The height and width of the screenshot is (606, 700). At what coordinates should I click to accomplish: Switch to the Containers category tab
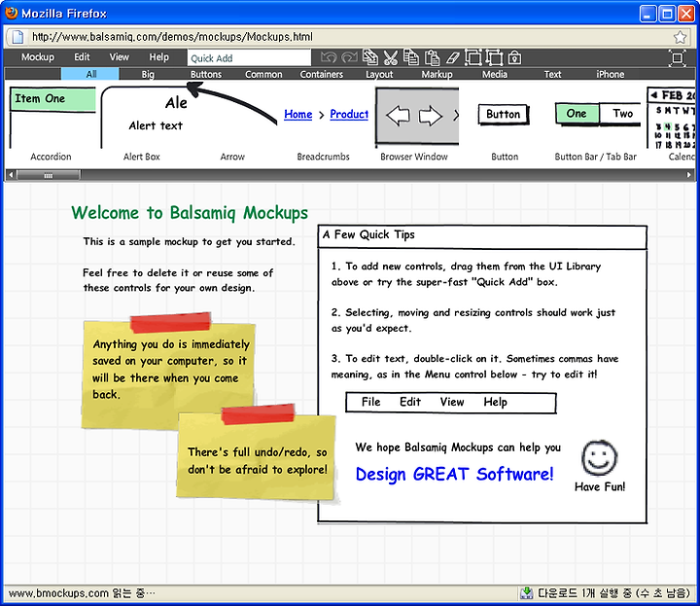(x=322, y=74)
